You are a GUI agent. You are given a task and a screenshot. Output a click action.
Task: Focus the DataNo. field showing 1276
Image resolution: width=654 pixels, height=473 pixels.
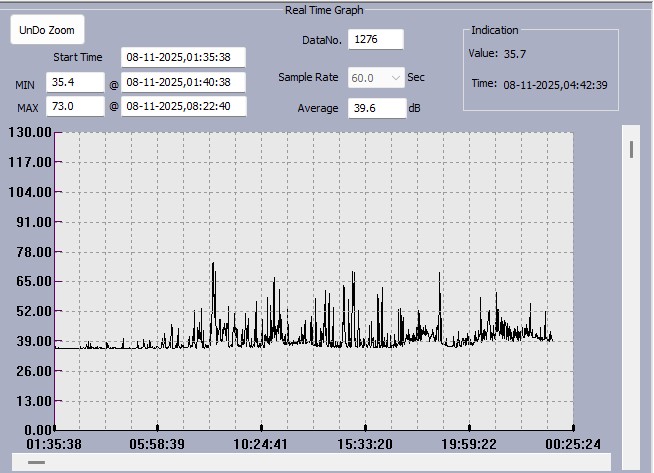(x=375, y=39)
